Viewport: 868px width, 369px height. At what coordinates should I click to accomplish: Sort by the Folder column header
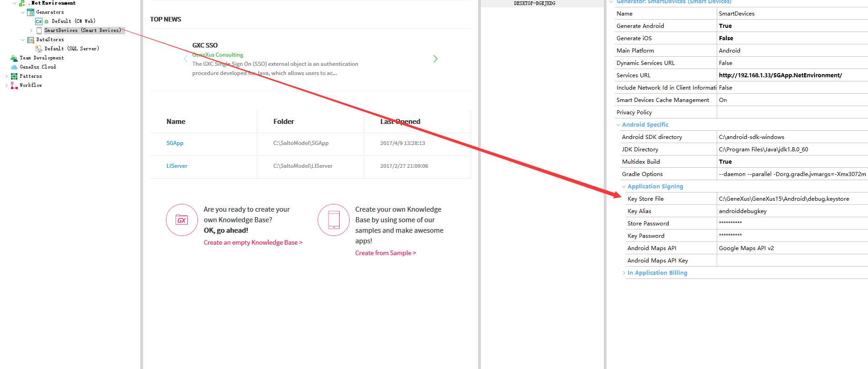click(x=283, y=122)
